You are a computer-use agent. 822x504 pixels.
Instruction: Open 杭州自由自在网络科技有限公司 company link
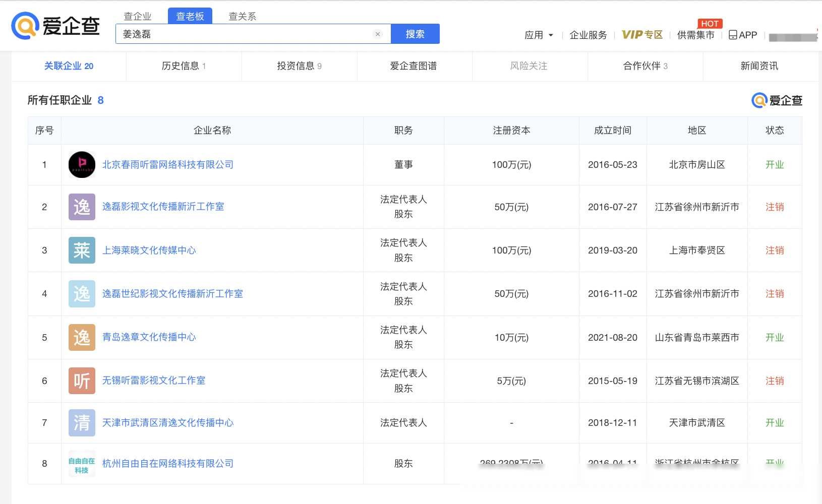click(167, 464)
